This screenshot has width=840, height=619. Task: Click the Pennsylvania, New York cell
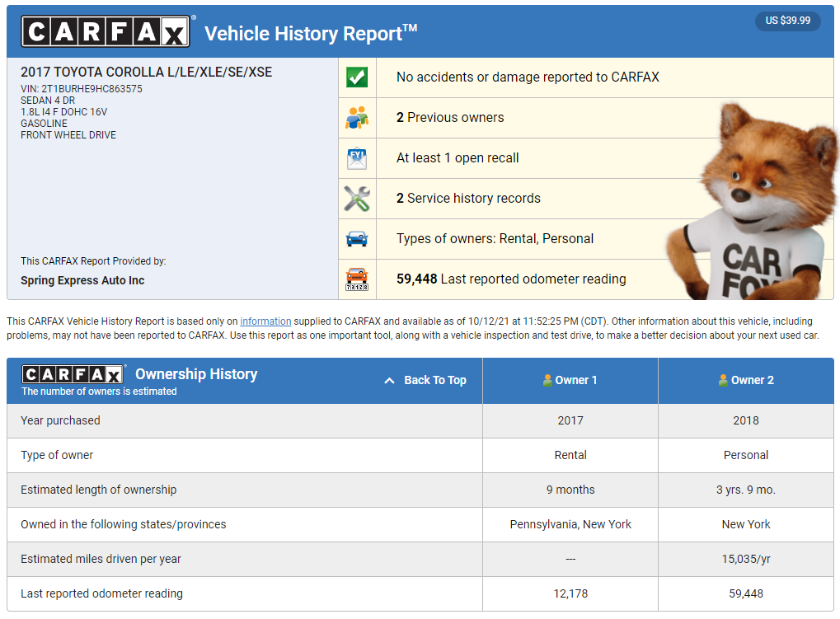(x=570, y=524)
